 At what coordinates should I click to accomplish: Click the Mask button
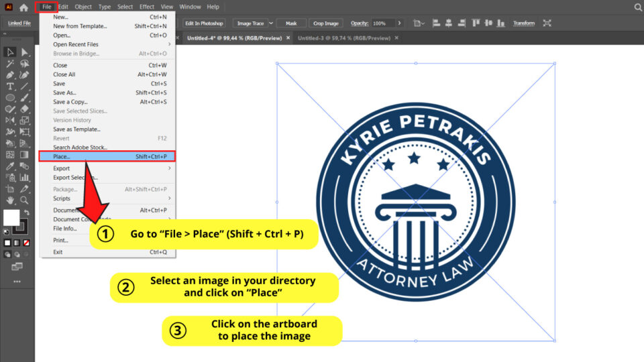[291, 23]
